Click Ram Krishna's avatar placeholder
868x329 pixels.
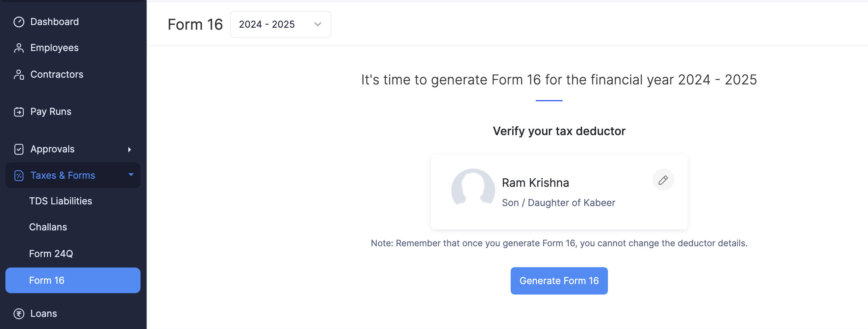[x=473, y=190]
